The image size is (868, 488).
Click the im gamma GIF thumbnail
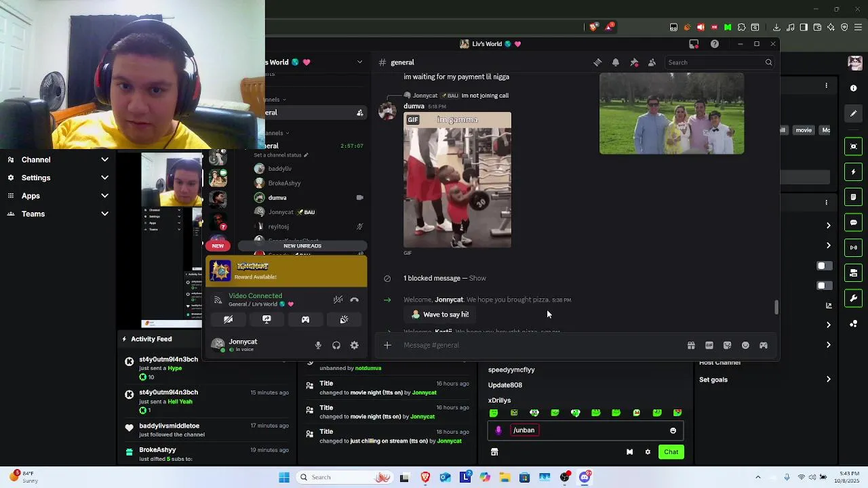click(x=457, y=180)
